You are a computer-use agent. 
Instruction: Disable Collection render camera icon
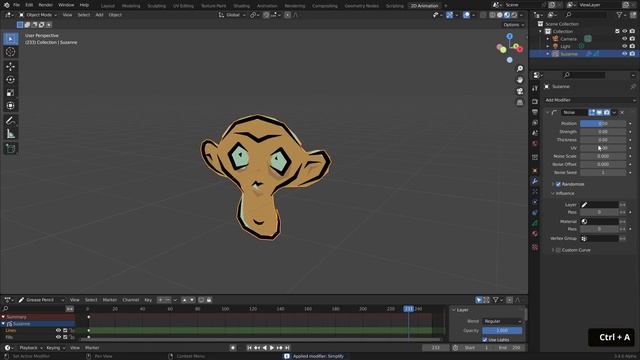[632, 31]
